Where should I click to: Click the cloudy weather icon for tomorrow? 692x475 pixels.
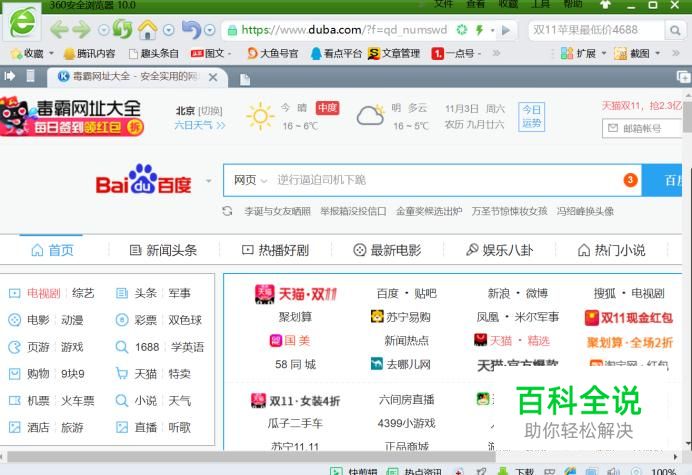coord(371,116)
